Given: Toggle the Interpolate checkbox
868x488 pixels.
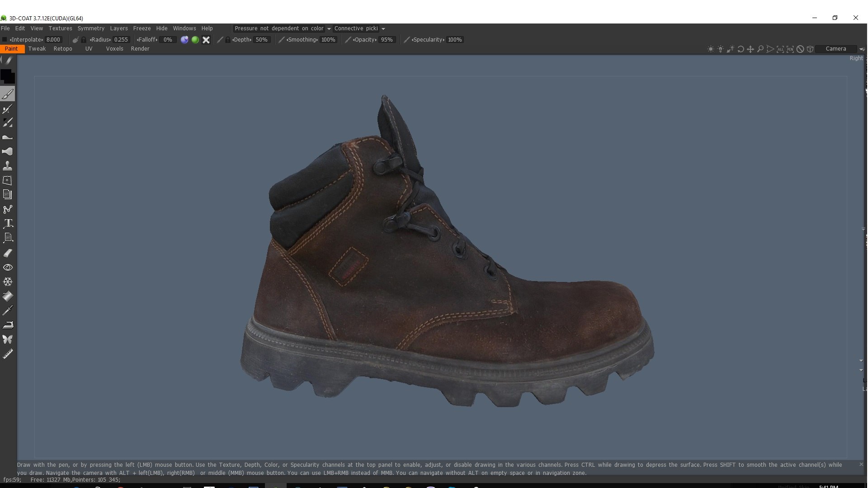Looking at the screenshot, I should tap(5, 40).
